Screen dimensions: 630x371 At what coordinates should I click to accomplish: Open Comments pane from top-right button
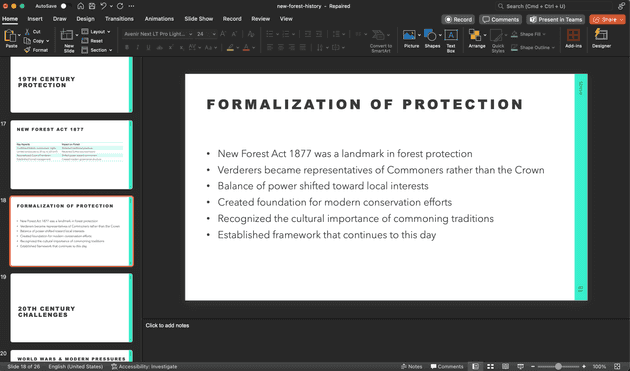click(501, 19)
